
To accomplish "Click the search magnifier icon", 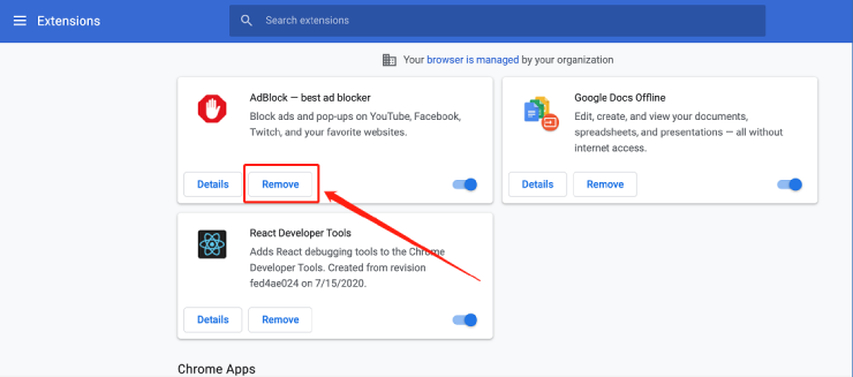I will click(246, 21).
